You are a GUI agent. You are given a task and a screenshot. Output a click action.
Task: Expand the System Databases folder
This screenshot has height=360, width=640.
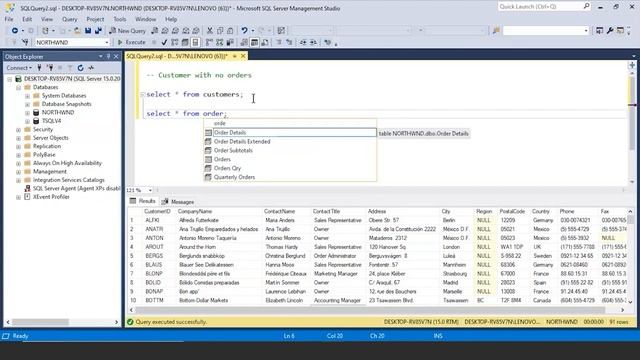(27, 96)
